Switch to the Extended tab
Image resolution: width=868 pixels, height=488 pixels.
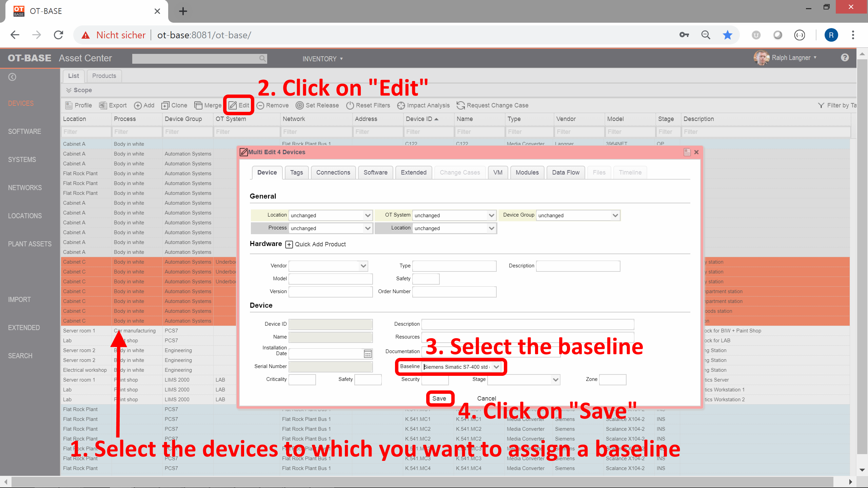click(x=414, y=172)
